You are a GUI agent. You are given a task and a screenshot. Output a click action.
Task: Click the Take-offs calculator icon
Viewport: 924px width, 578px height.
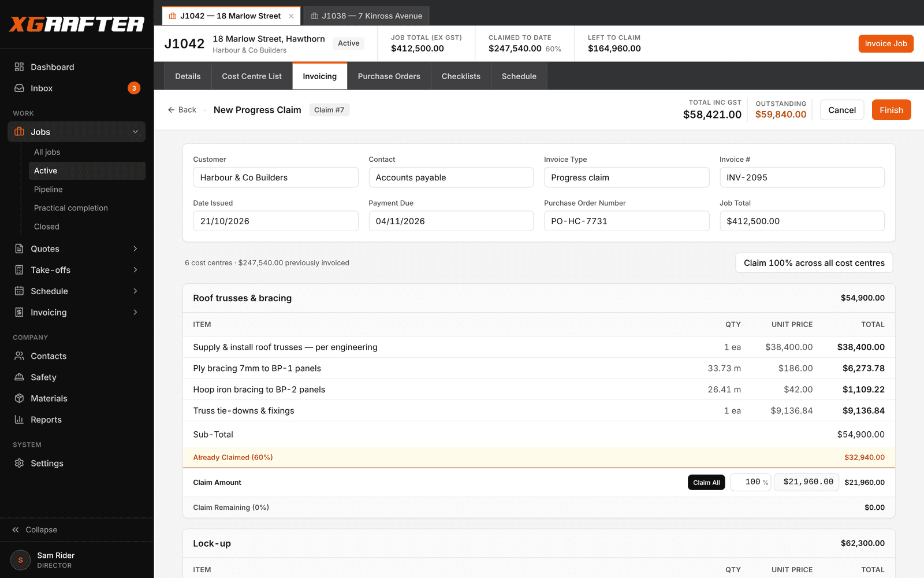tap(19, 270)
